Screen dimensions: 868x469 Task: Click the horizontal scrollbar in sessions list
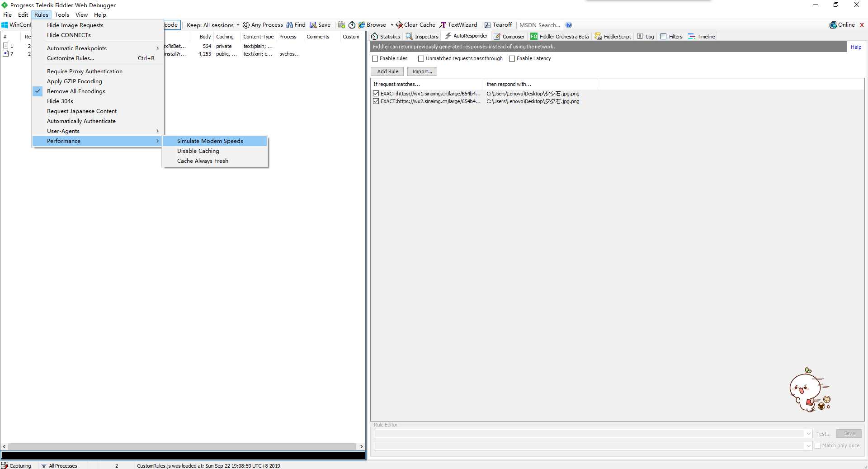point(182,446)
